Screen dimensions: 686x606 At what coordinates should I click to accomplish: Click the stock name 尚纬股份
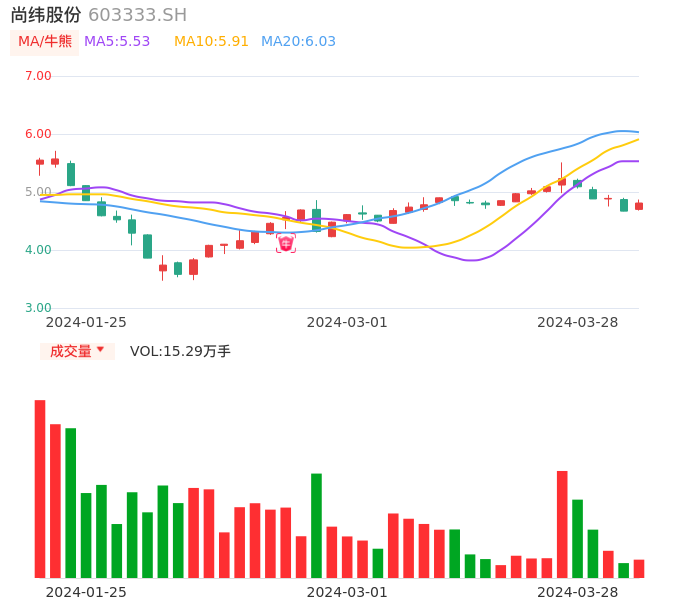(46, 15)
